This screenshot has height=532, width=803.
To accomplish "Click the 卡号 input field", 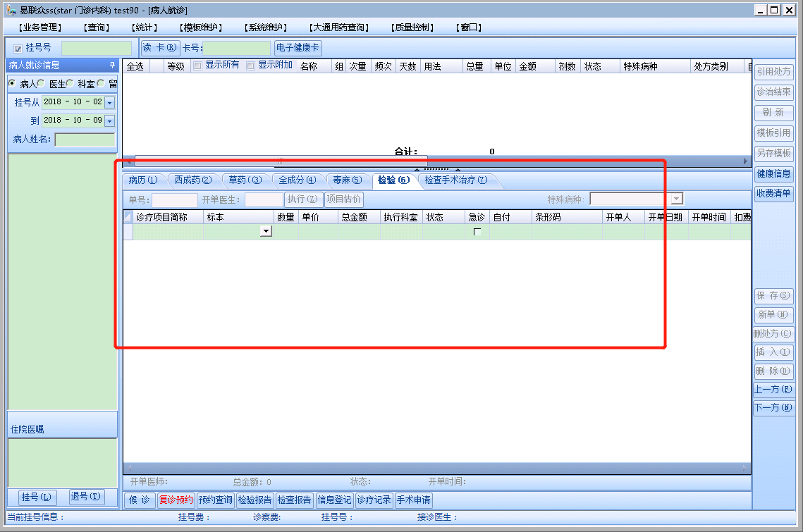I will tap(237, 48).
